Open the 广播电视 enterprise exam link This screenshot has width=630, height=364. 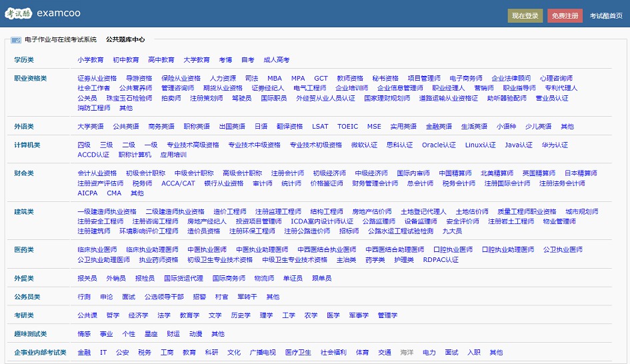[x=263, y=353]
